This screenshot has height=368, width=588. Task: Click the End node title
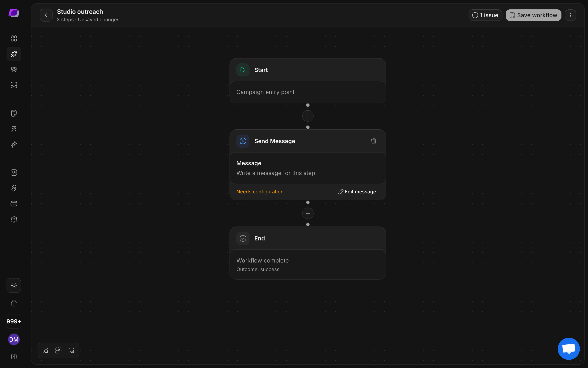(x=259, y=239)
